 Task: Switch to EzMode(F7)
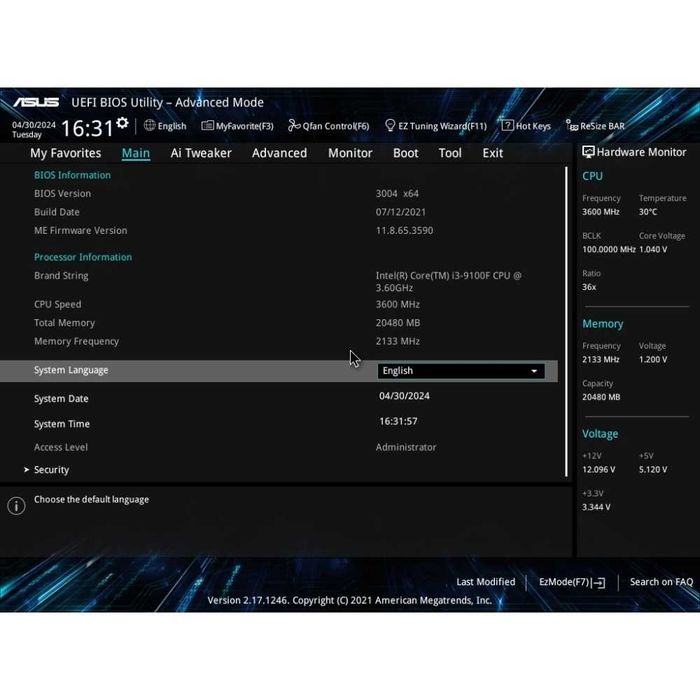point(572,582)
